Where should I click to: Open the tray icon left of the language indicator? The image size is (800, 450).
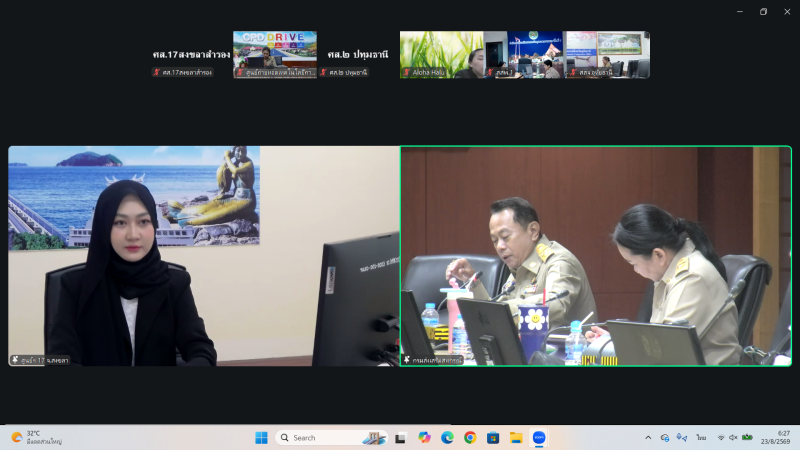click(x=682, y=438)
